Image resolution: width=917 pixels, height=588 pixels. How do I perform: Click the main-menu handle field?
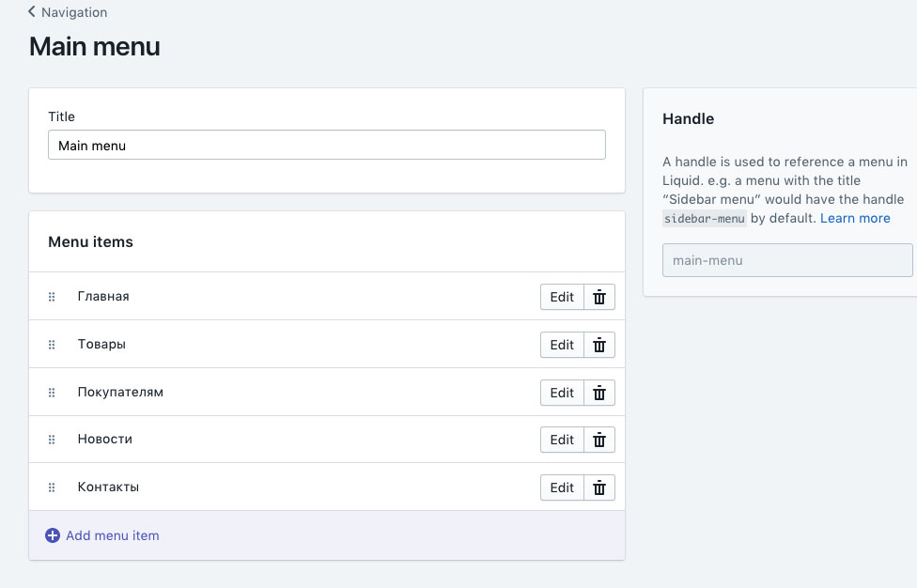click(x=786, y=260)
